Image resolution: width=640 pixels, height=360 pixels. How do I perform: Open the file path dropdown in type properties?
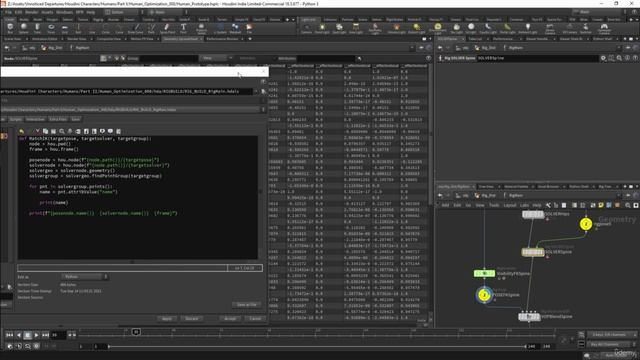(256, 91)
